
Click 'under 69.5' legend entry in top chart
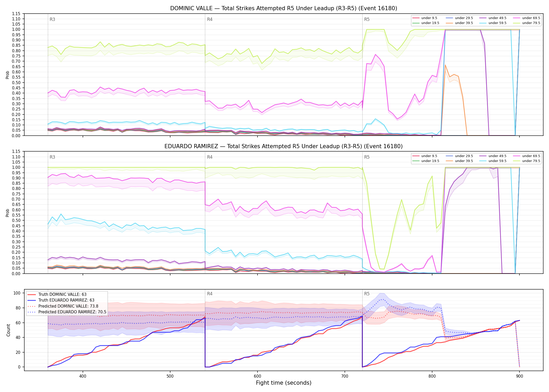point(526,18)
